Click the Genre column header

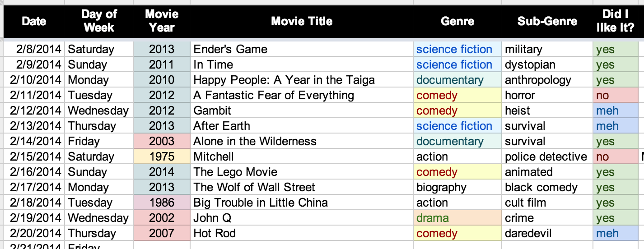point(457,21)
